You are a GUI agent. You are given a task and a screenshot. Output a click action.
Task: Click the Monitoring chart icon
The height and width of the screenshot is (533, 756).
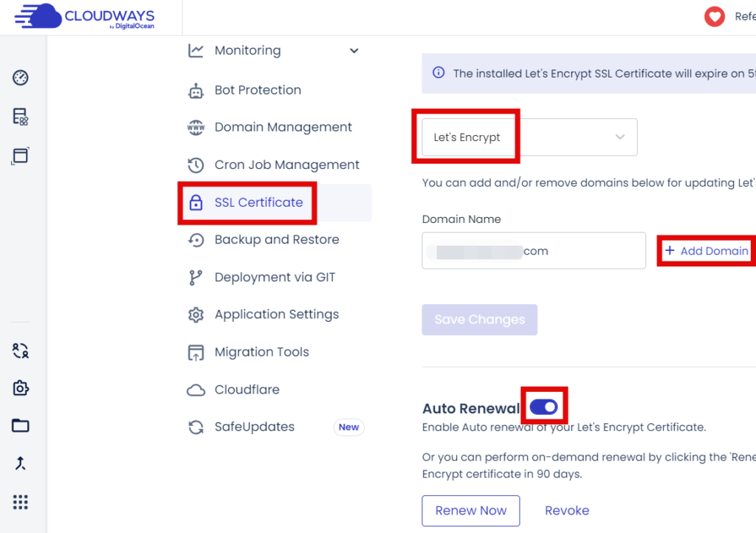(x=196, y=51)
